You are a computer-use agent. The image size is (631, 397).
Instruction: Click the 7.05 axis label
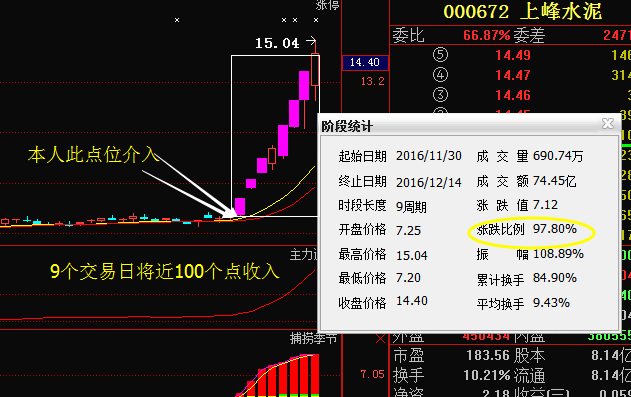pyautogui.click(x=373, y=374)
